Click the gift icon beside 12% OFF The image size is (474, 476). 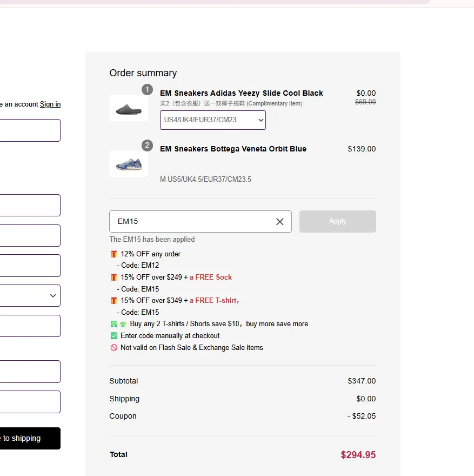point(114,254)
